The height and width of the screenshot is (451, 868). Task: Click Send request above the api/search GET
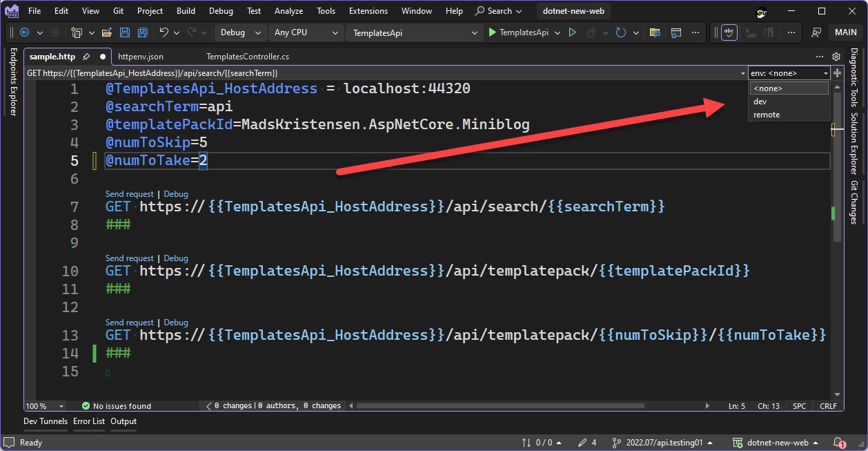(130, 194)
